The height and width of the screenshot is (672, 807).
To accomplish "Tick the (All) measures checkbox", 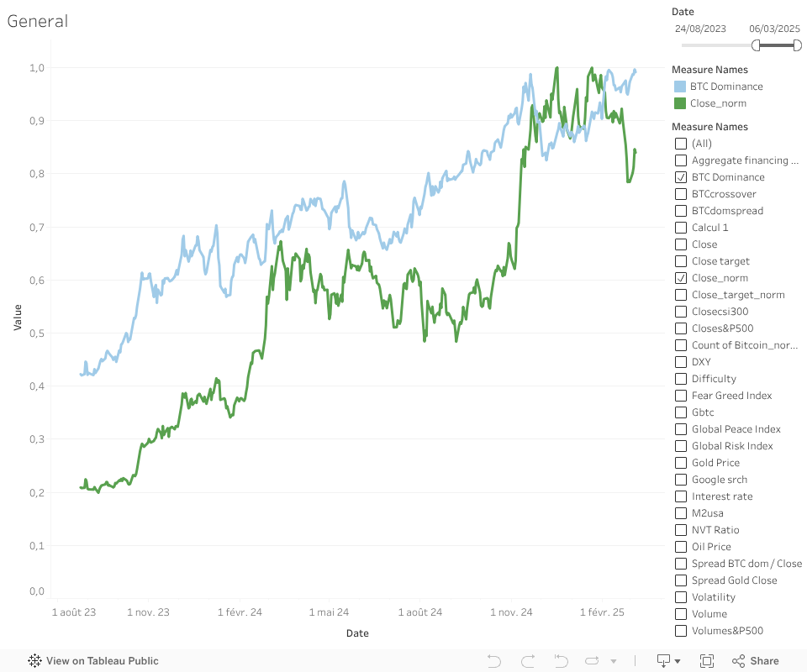I will 681,144.
